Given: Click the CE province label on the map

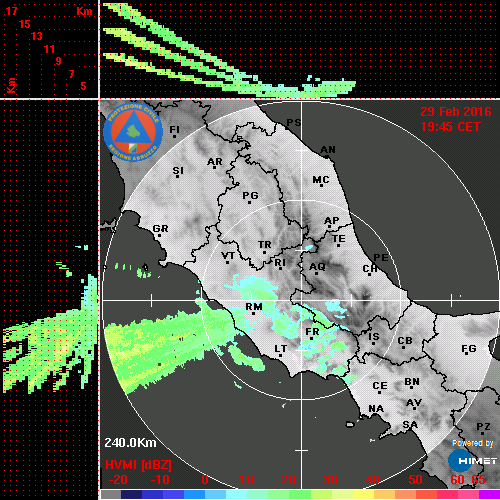Looking at the screenshot, I should (380, 386).
